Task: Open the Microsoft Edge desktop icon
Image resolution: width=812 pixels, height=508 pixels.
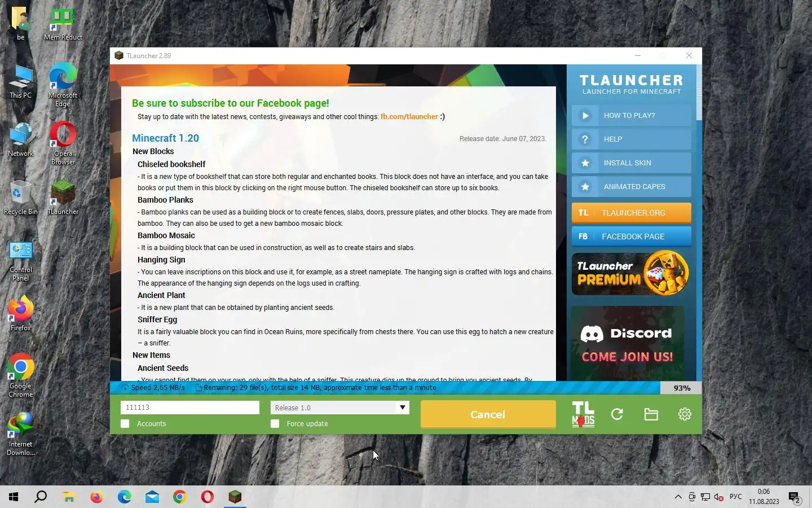Action: click(63, 85)
